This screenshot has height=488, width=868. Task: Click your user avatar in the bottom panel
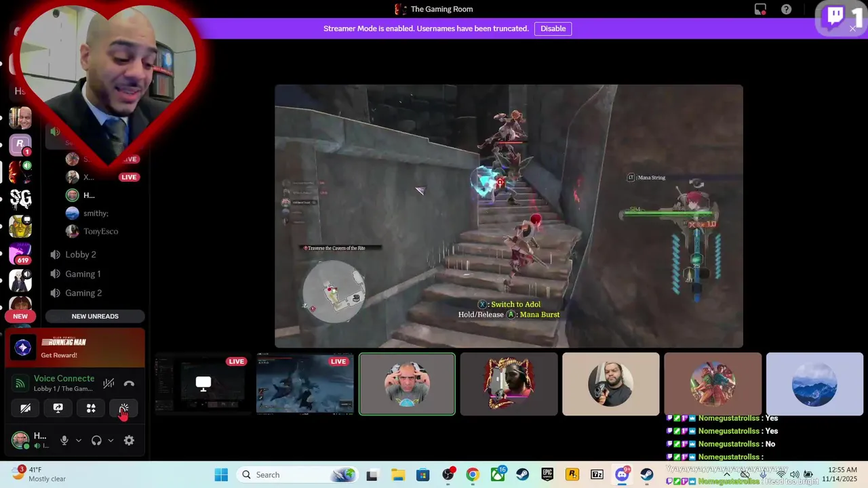[20, 441]
